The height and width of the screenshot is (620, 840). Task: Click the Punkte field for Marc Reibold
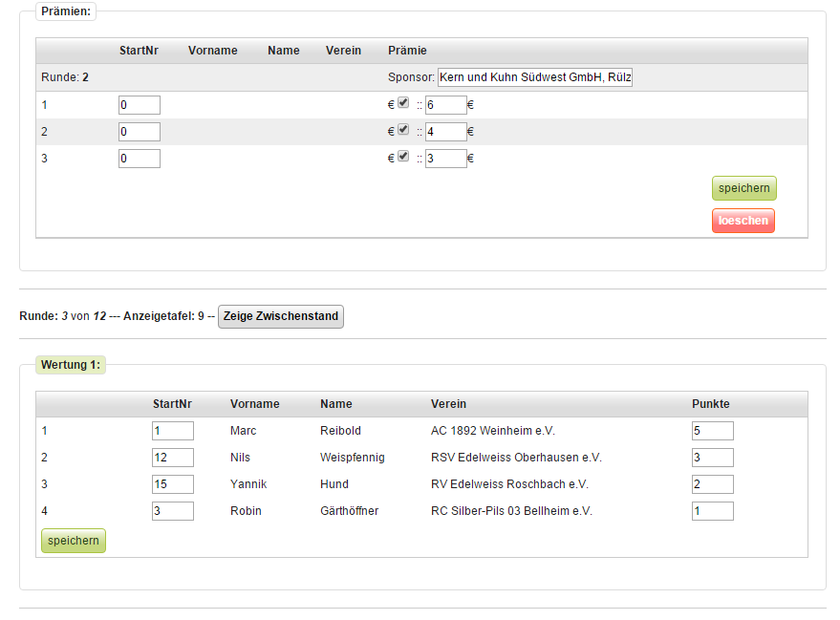click(x=713, y=431)
